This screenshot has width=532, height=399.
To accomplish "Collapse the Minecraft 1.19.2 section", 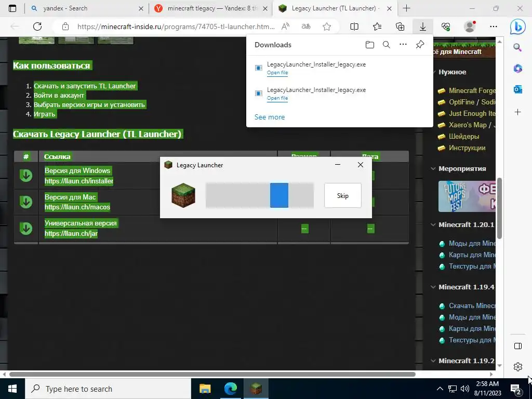I will 433,361.
